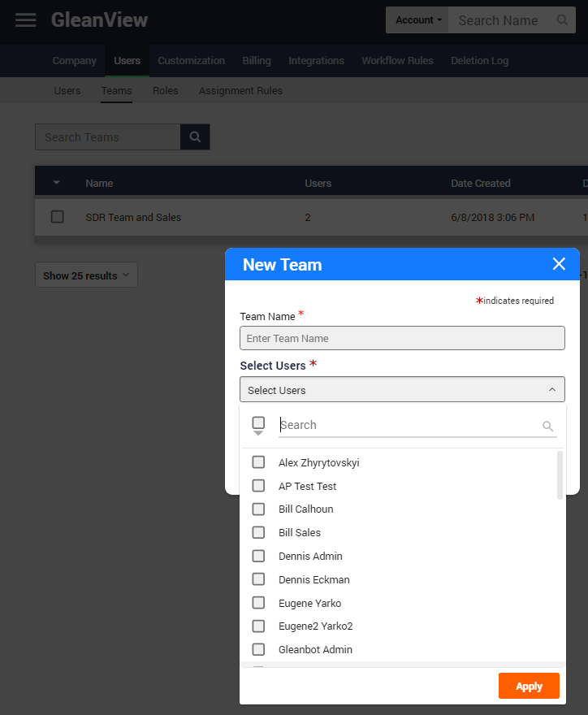Check the Gleanbot Admin checkbox
Viewport: 588px width, 715px height.
click(258, 649)
